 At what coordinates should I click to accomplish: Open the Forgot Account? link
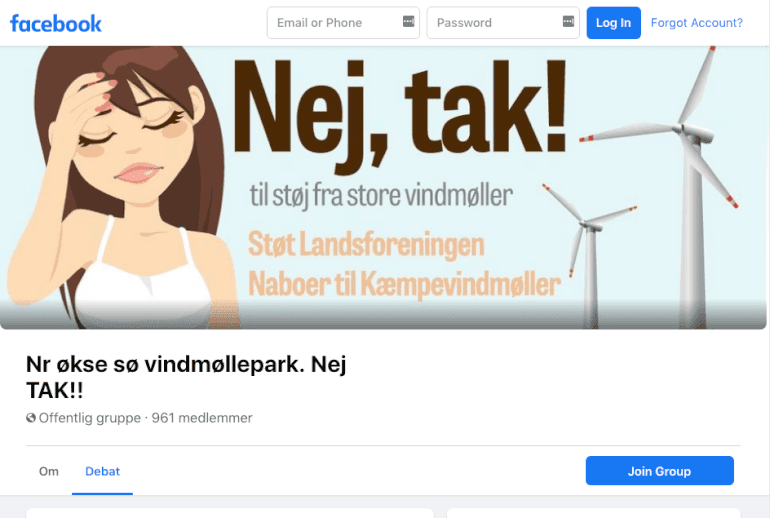(x=696, y=23)
